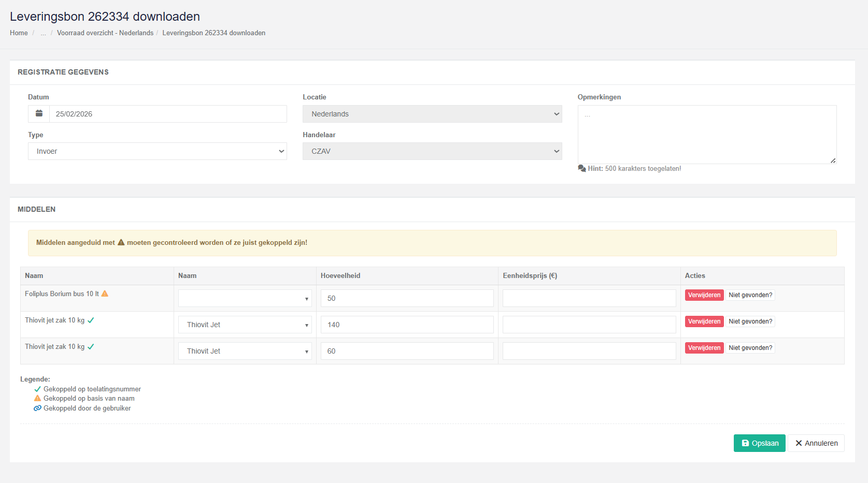This screenshot has width=868, height=483.
Task: Click Verwijderen in the row with quantity 60
Action: (x=704, y=348)
